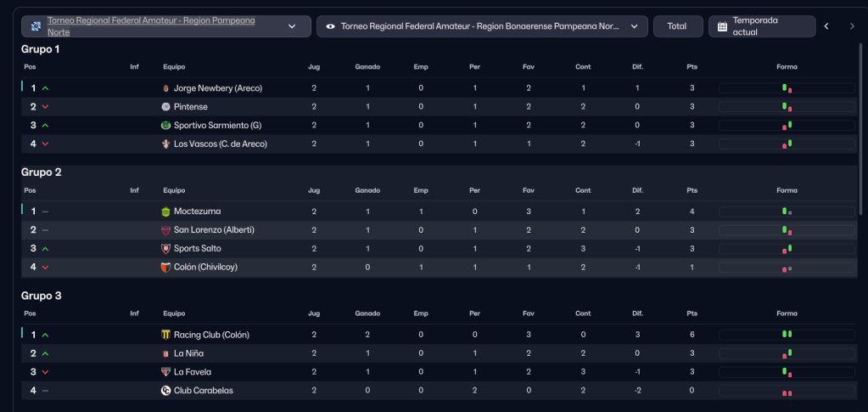This screenshot has width=868, height=412.
Task: Sort Grupo 1 by the Pts column
Action: 692,67
